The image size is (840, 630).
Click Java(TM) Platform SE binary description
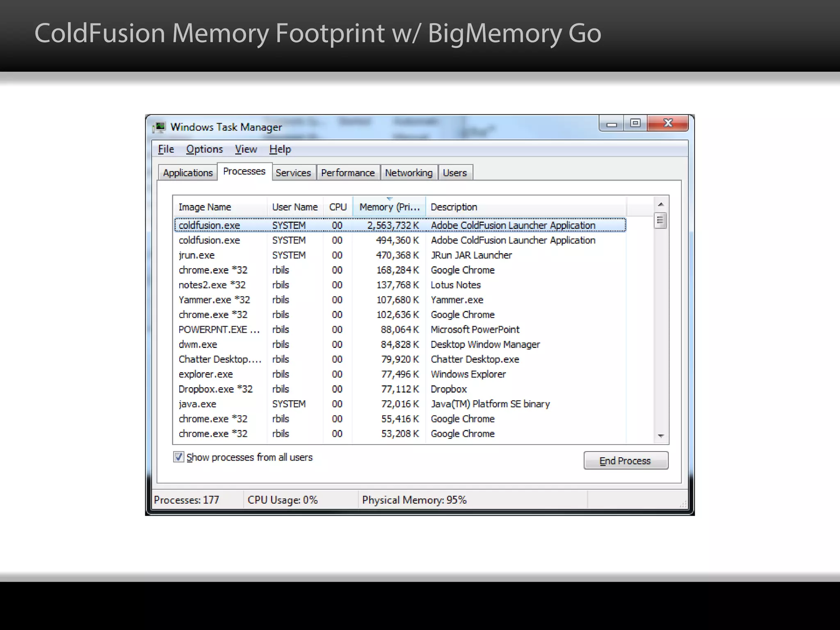(x=490, y=404)
